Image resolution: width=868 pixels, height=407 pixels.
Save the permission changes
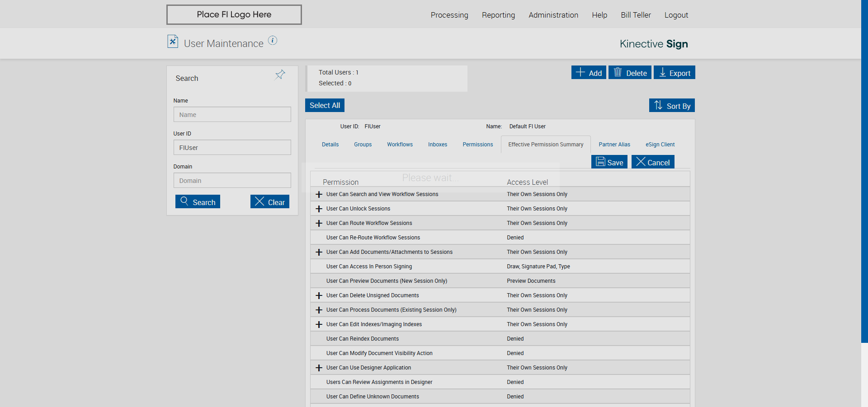point(609,162)
